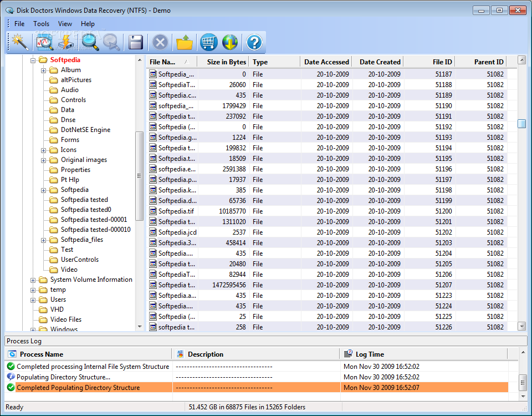Click the Description column header icon

(x=180, y=354)
